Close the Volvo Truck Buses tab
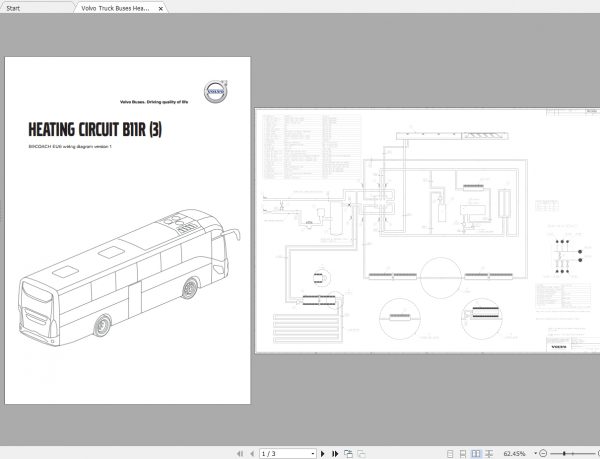600x459 pixels. (x=162, y=6)
